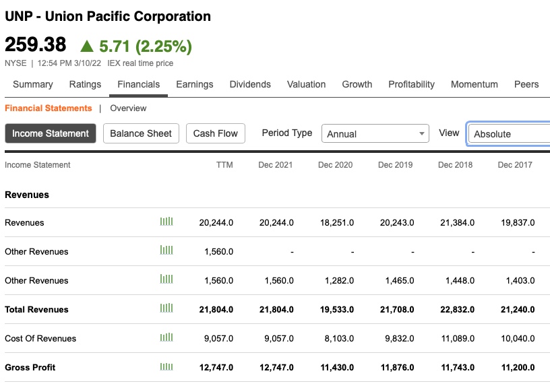Click the Dec 2021 column header

[276, 165]
